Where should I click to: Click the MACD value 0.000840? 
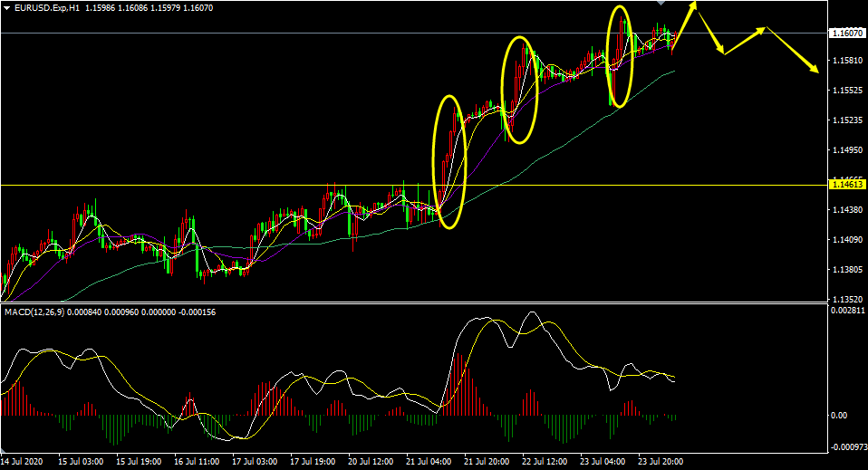pyautogui.click(x=84, y=312)
